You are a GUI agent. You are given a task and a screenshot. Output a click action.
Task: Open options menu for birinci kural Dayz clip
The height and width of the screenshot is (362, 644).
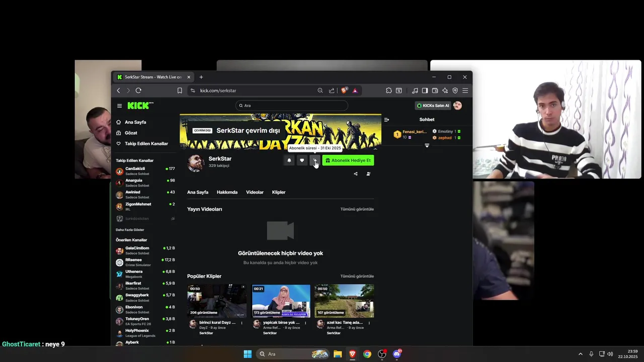click(242, 323)
